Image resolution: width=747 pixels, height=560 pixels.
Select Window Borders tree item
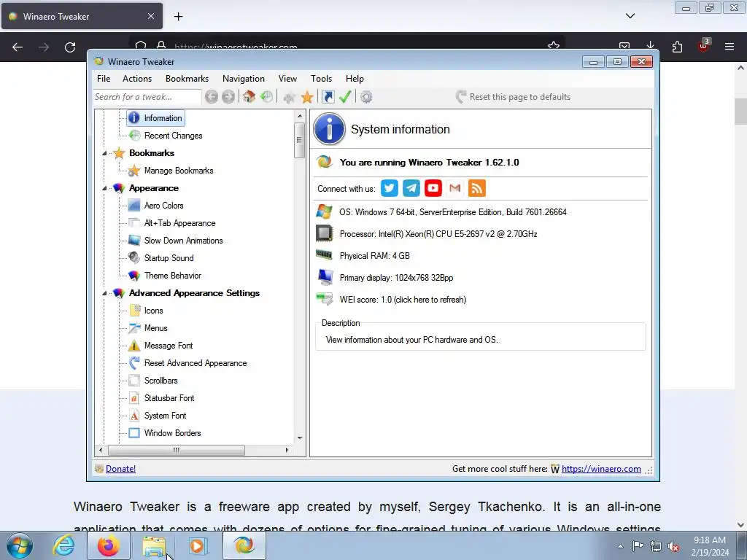(x=172, y=433)
